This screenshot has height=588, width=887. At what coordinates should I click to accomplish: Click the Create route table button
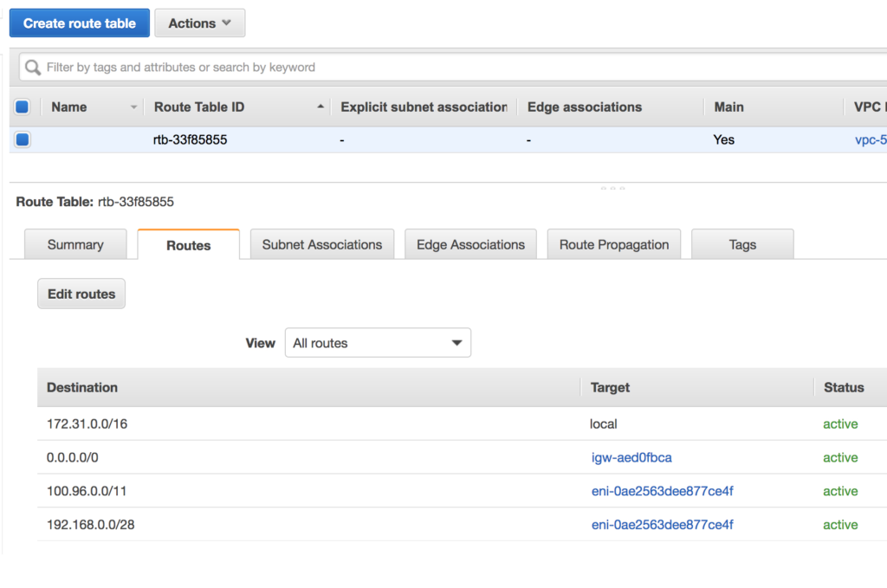79,23
